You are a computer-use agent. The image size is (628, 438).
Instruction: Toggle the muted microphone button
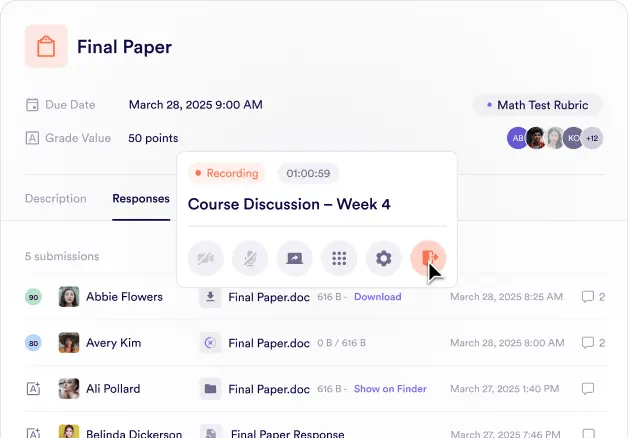pos(250,258)
